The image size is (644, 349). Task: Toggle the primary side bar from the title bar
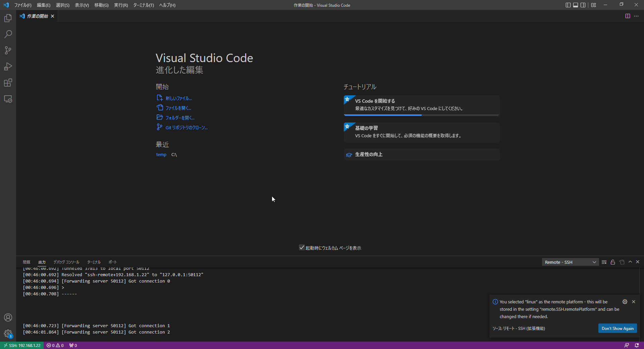pos(568,5)
